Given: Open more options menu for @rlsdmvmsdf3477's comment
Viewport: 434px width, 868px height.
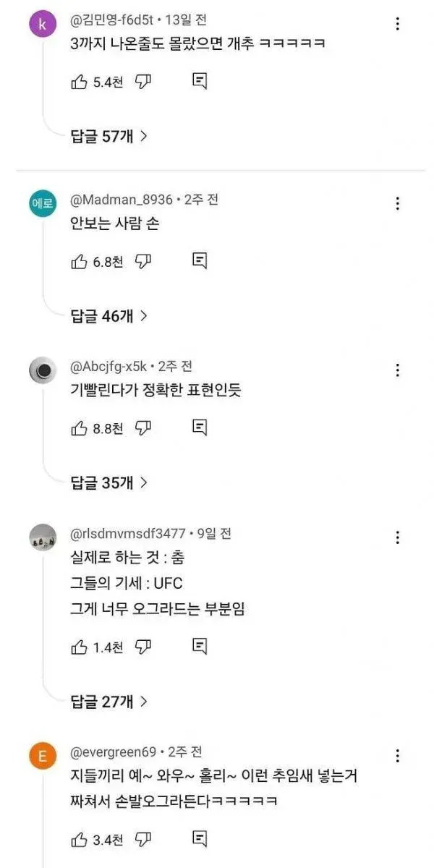Looking at the screenshot, I should [397, 537].
